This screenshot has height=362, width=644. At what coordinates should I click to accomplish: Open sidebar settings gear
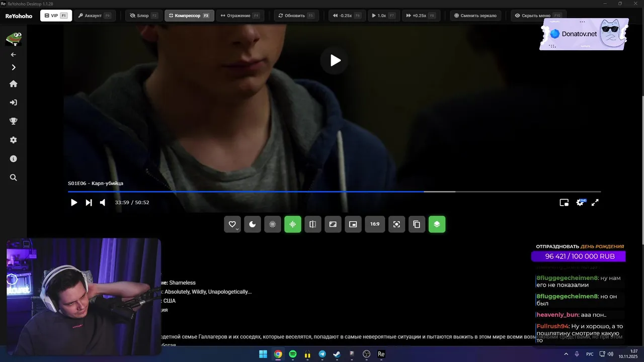(14, 140)
